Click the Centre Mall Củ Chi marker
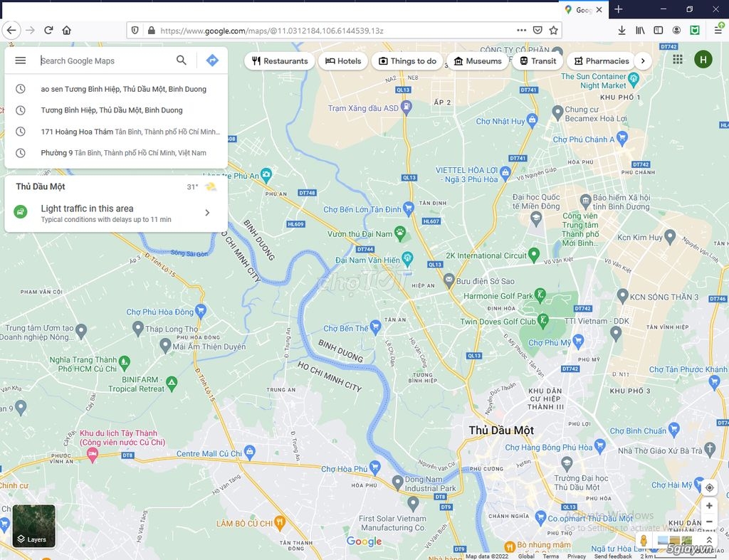 [250, 451]
